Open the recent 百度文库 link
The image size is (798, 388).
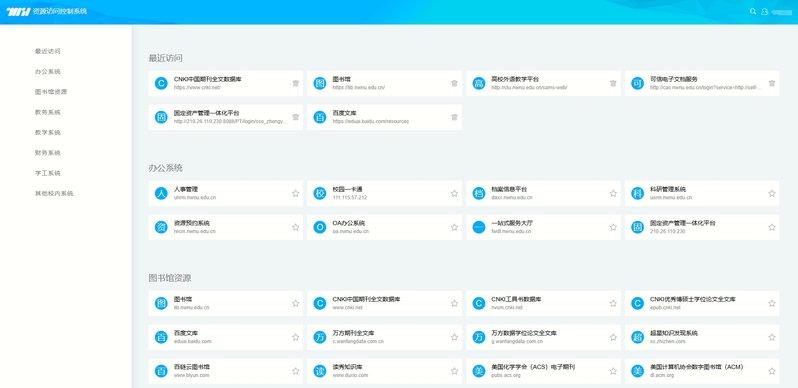tap(344, 113)
